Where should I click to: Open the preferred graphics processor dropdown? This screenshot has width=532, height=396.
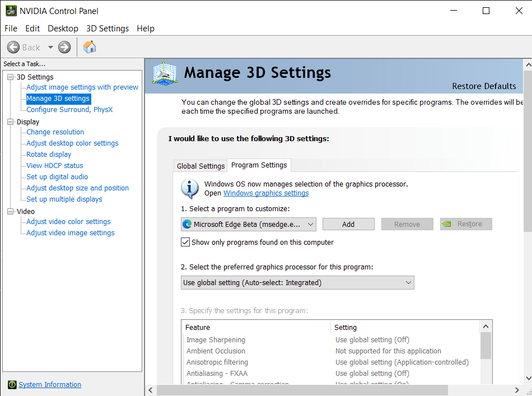(297, 283)
